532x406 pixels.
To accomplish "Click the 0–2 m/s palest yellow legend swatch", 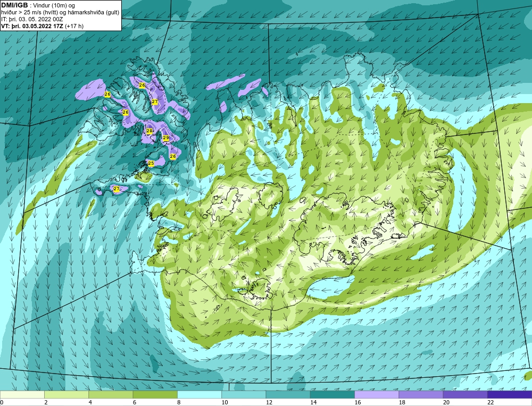I will [22, 395].
